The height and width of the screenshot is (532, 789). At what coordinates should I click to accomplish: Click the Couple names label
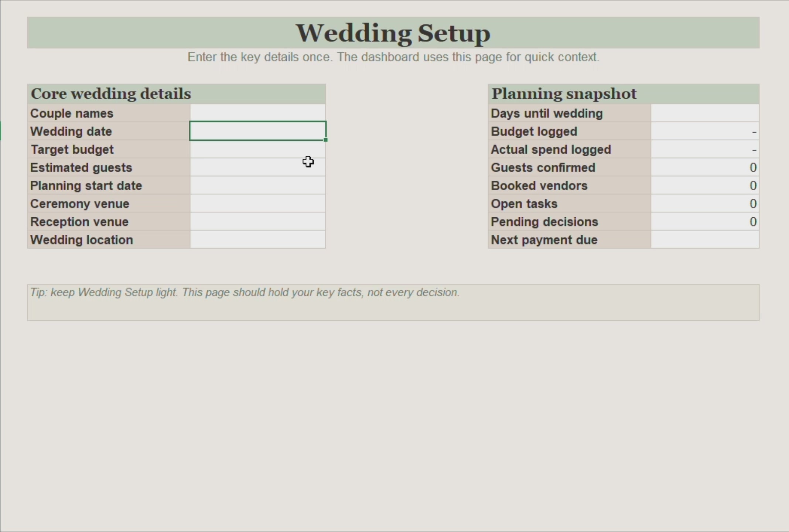tap(109, 113)
